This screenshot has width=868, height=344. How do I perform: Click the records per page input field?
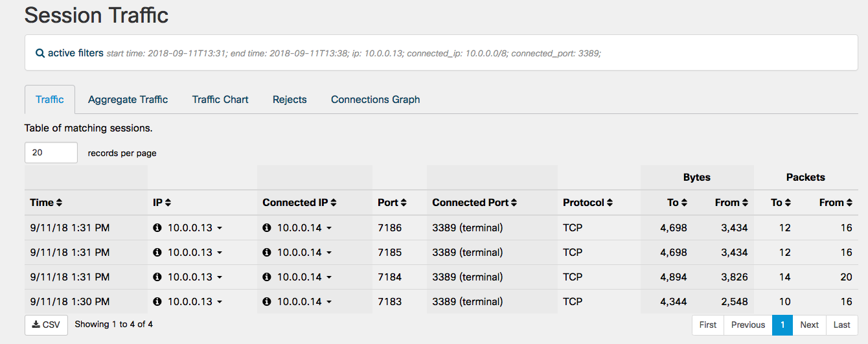tap(51, 153)
